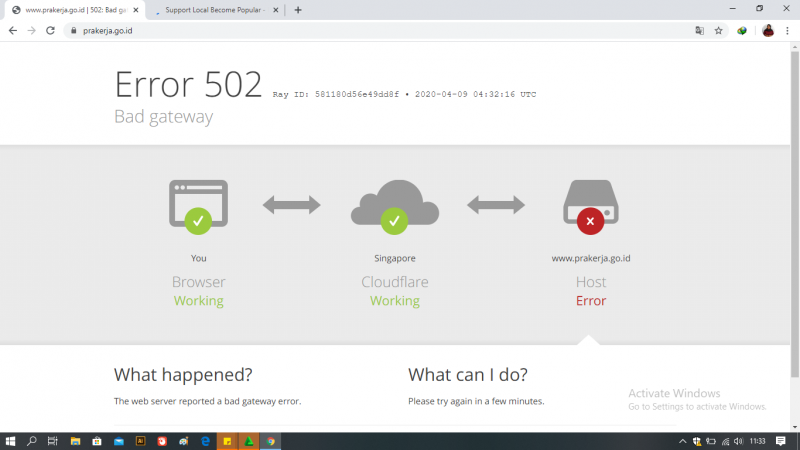
Task: Open the Google Translate page icon
Action: (x=700, y=30)
